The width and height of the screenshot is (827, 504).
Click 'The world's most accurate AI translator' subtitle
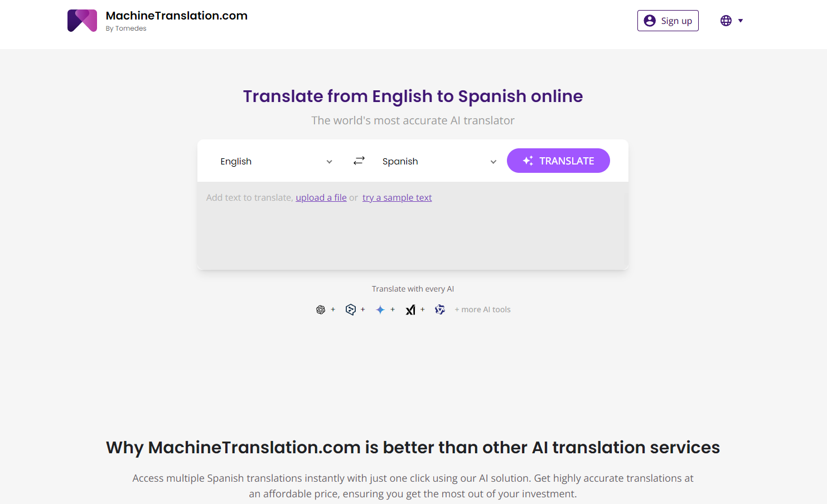(413, 120)
